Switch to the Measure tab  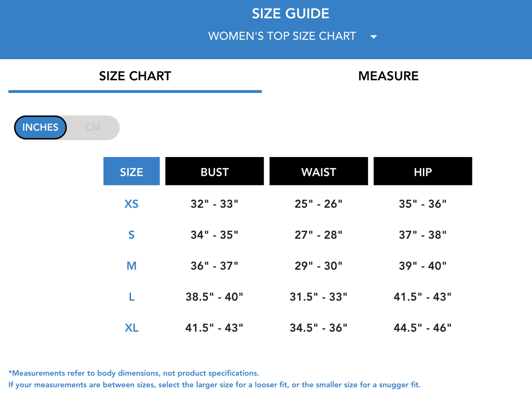pos(388,76)
